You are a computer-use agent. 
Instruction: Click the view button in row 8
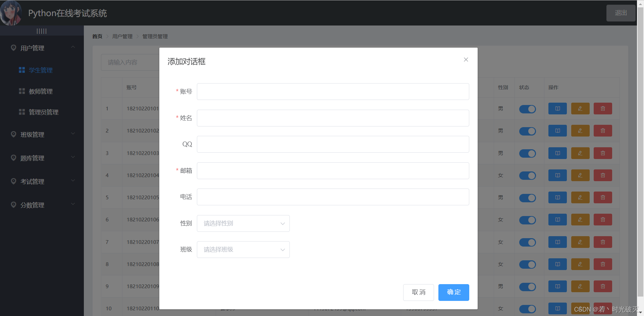(557, 264)
